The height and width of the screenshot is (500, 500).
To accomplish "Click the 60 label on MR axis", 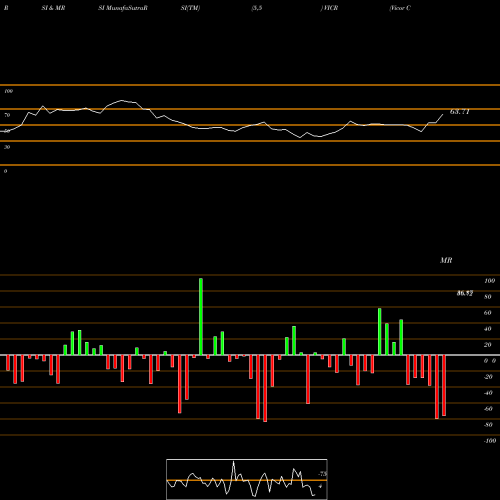I will (488, 313).
